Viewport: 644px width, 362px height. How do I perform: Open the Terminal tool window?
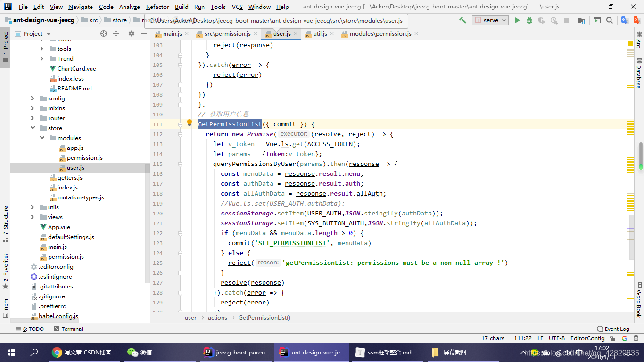(68, 329)
